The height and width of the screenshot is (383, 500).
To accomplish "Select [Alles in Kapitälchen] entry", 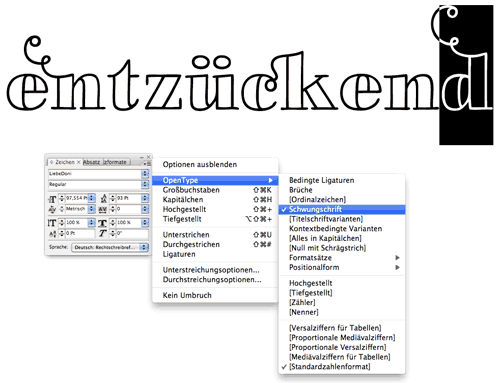I will point(342,238).
